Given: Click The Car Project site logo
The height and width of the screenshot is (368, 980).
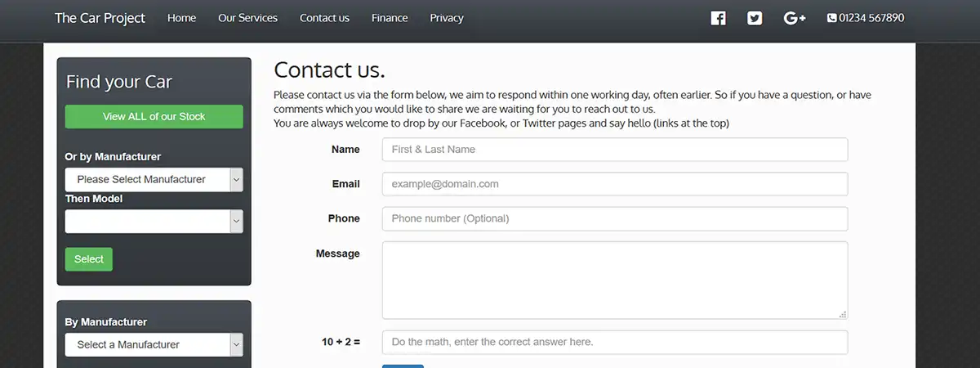Looking at the screenshot, I should (x=100, y=18).
